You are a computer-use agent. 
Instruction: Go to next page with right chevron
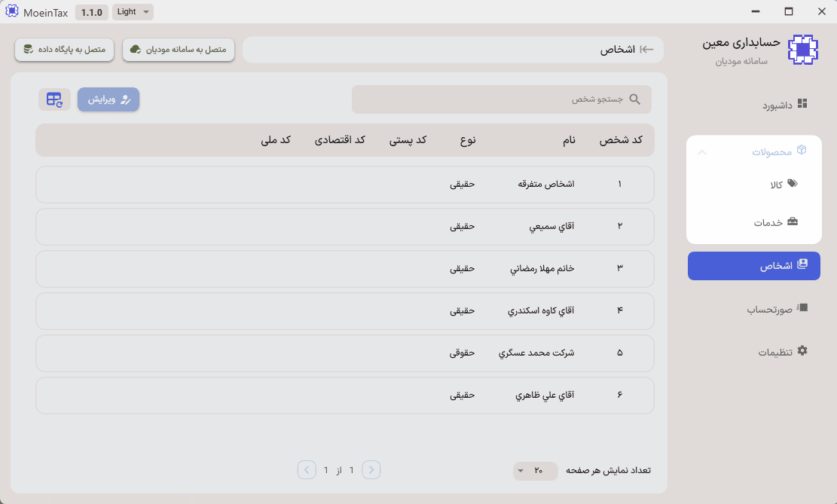pyautogui.click(x=371, y=470)
